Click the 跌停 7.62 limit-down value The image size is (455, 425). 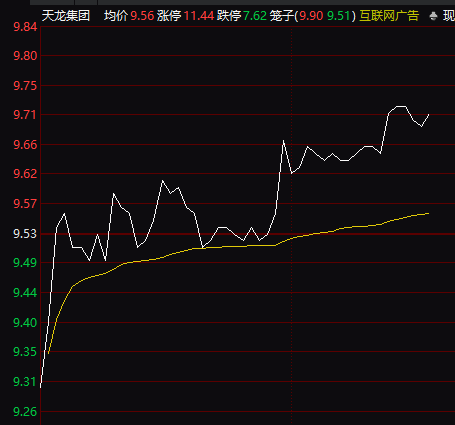[242, 16]
